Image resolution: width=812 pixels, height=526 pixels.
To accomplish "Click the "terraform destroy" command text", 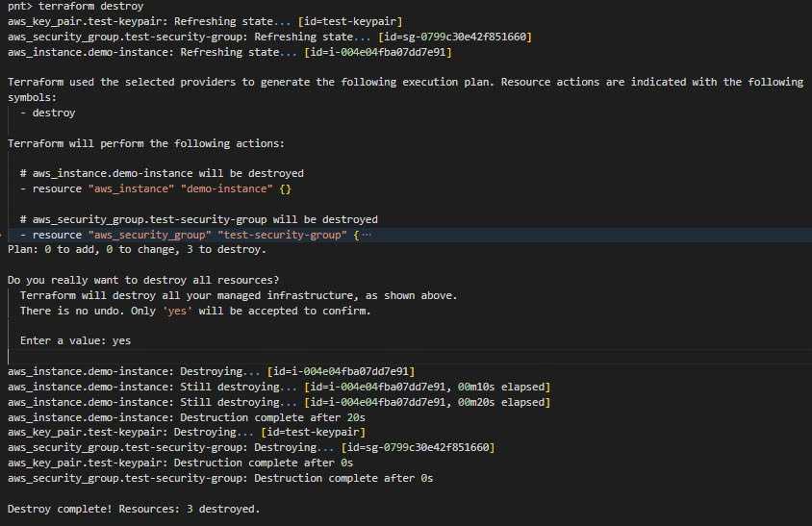I will click(x=89, y=6).
